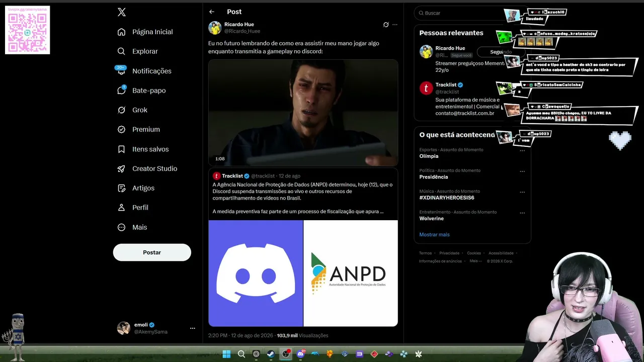Open Grok from the sidebar
Screen dimensions: 644x362
(x=132, y=110)
